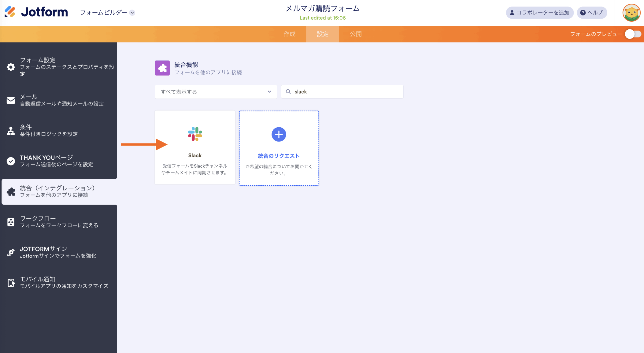Click the ご希望の統合についてお聞かせください text
The width and height of the screenshot is (644, 353).
[x=279, y=170]
